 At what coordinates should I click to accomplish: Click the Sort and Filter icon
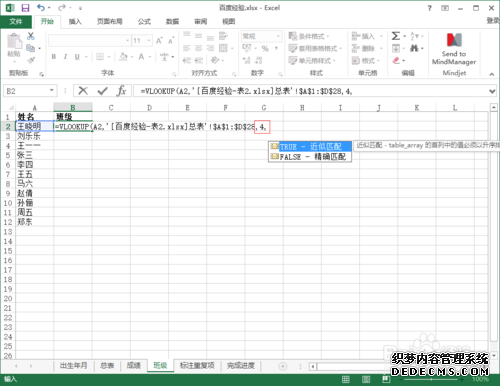[414, 36]
